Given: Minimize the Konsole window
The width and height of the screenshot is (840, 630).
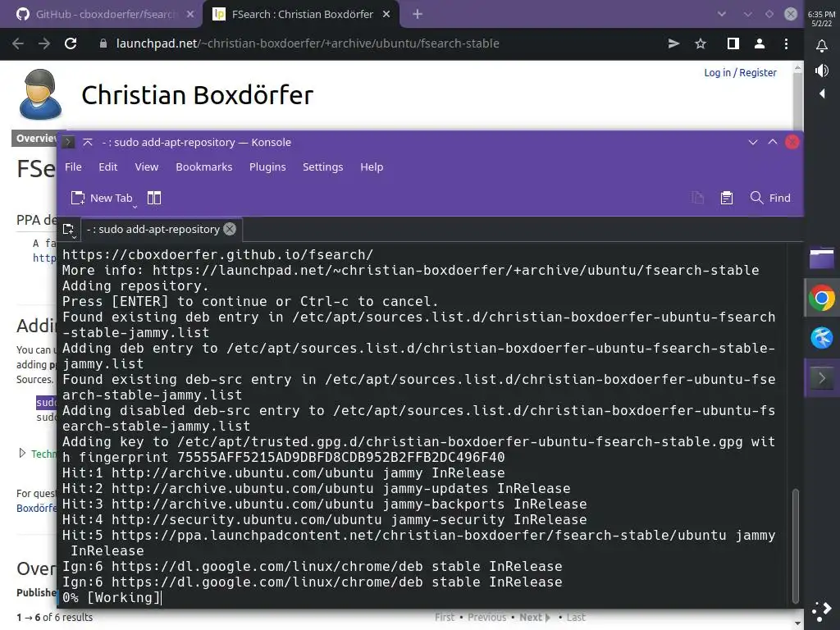Looking at the screenshot, I should coord(753,142).
